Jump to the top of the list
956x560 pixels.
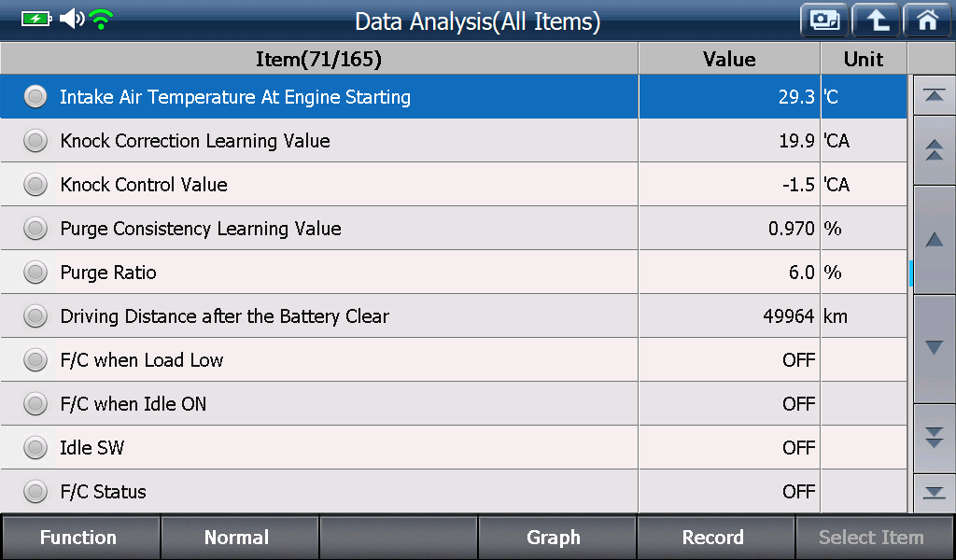[934, 96]
